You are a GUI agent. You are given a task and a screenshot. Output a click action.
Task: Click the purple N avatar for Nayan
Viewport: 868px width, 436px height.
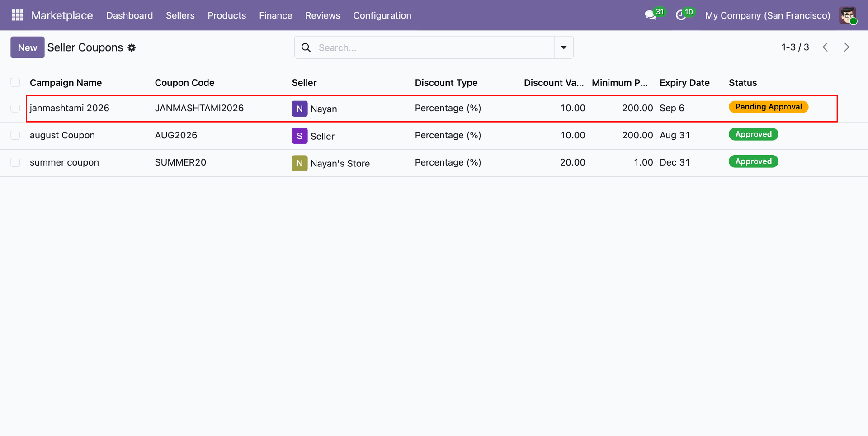[299, 109]
